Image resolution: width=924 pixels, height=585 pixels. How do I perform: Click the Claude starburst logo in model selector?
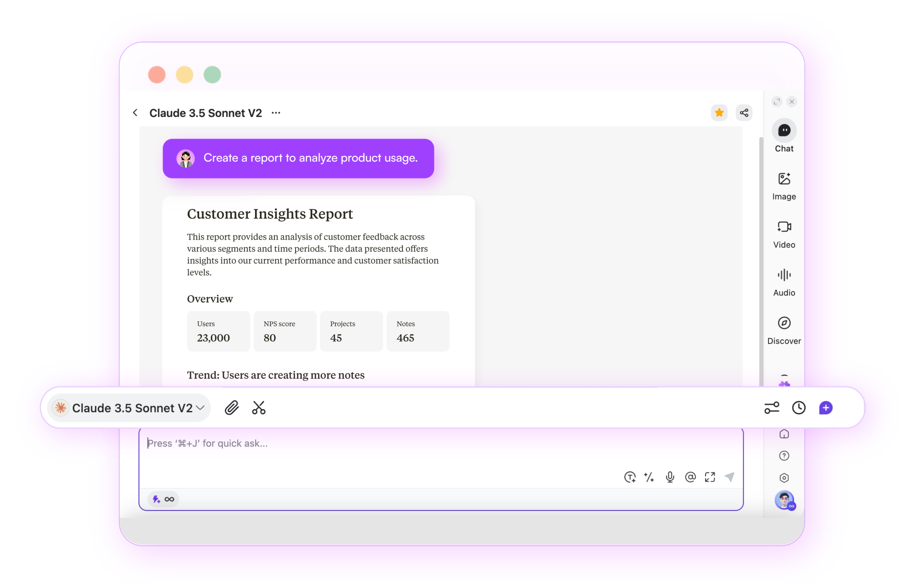click(x=61, y=408)
